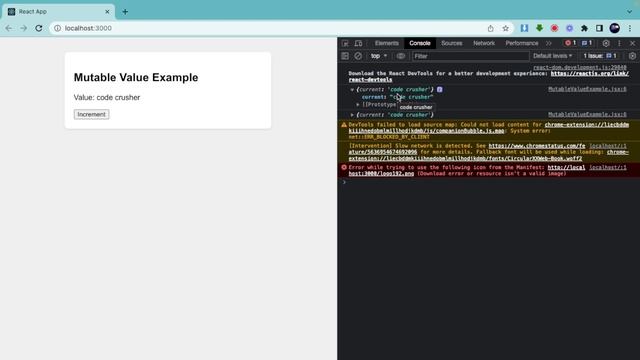Clear the console icon
This screenshot has width=640, height=360.
(358, 56)
